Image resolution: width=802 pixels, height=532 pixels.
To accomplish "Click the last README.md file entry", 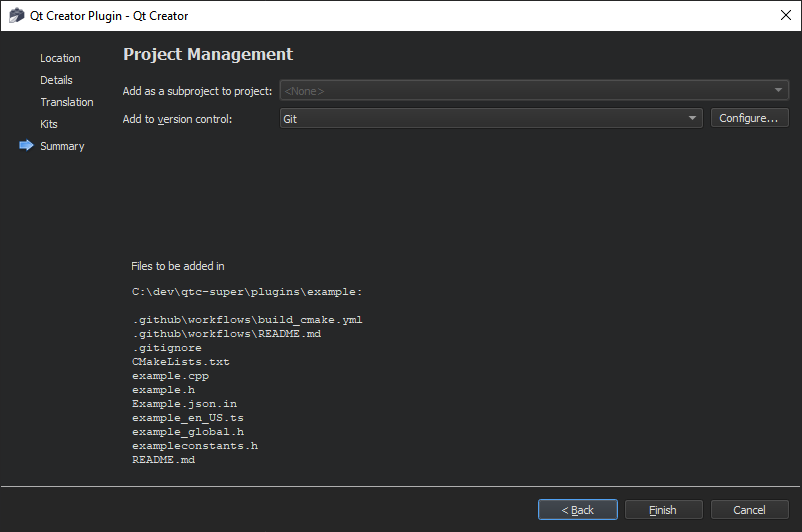I will [x=164, y=459].
